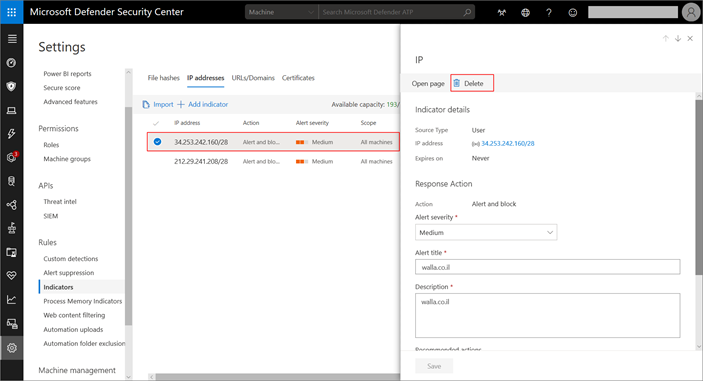Open the dashboard gauge icon in sidebar
Screen dimensions: 703x381
12,63
